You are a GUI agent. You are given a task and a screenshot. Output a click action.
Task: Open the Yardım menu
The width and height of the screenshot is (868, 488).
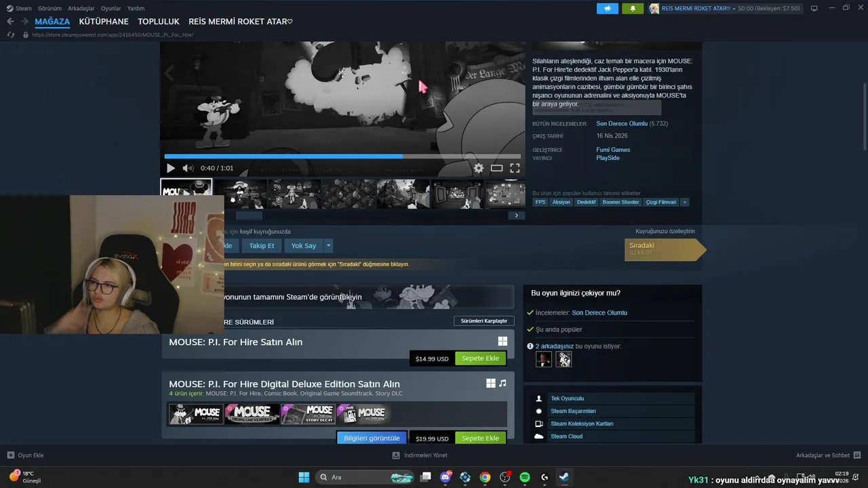tap(136, 8)
